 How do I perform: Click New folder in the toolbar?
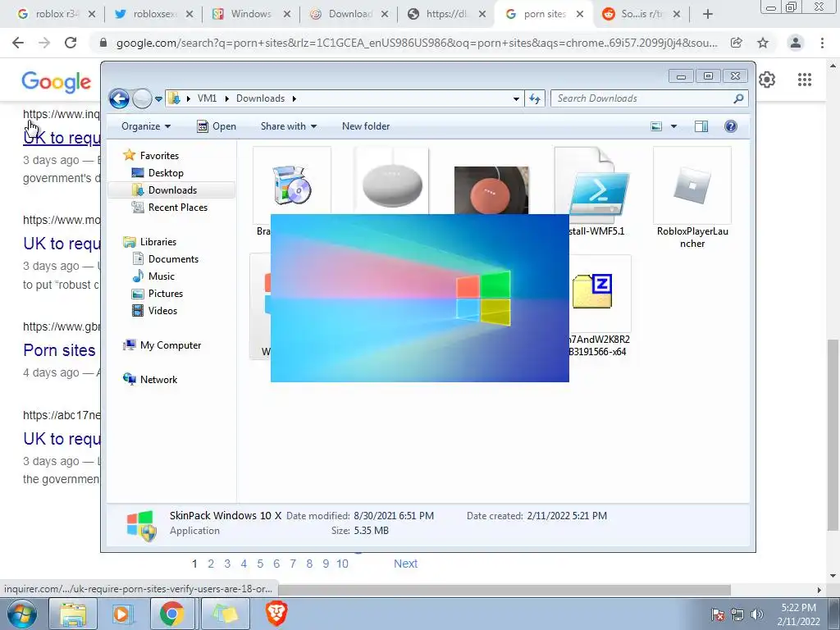tap(366, 126)
